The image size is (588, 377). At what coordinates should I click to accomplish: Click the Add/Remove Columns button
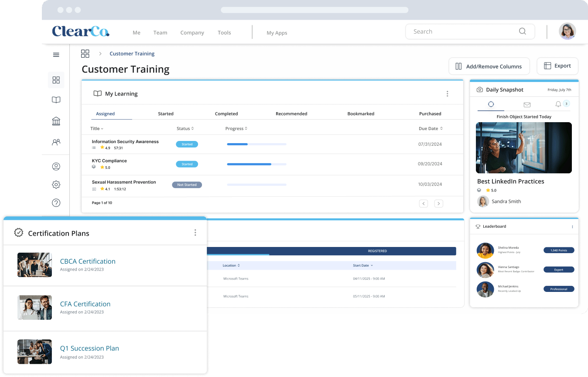point(489,66)
